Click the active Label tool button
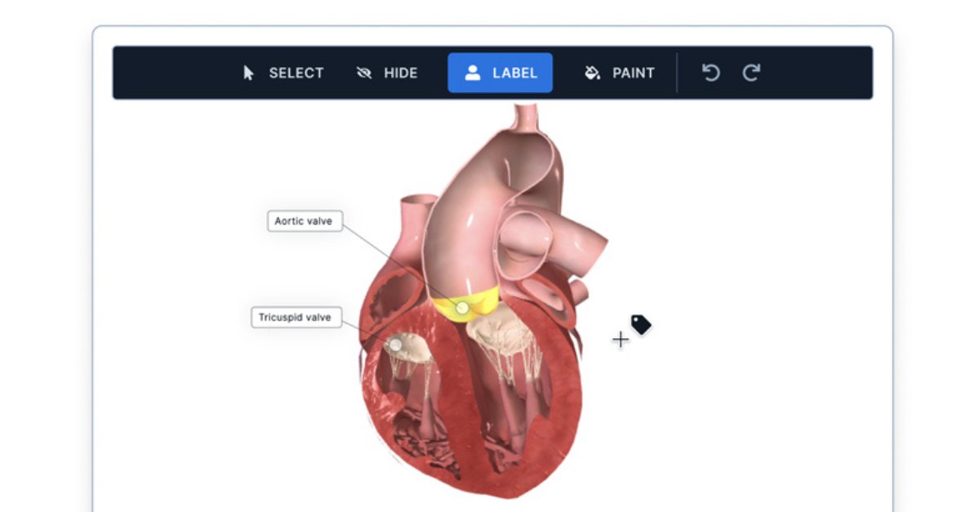The height and width of the screenshot is (512, 980). (x=500, y=73)
